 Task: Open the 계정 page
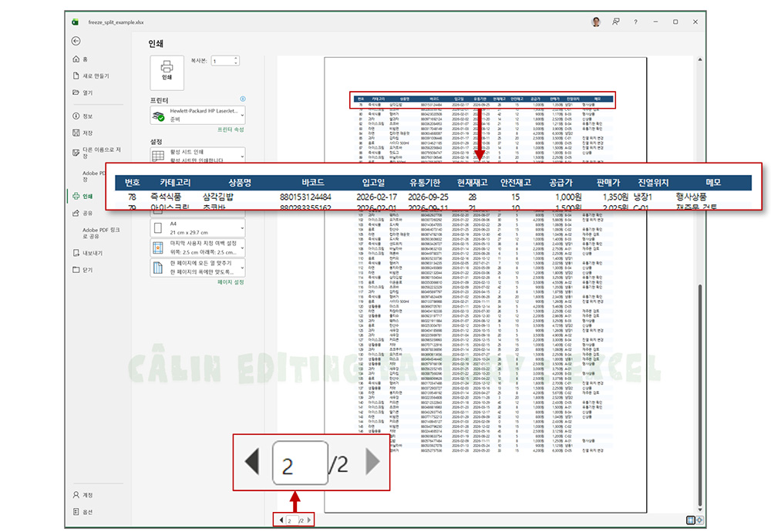click(x=82, y=495)
